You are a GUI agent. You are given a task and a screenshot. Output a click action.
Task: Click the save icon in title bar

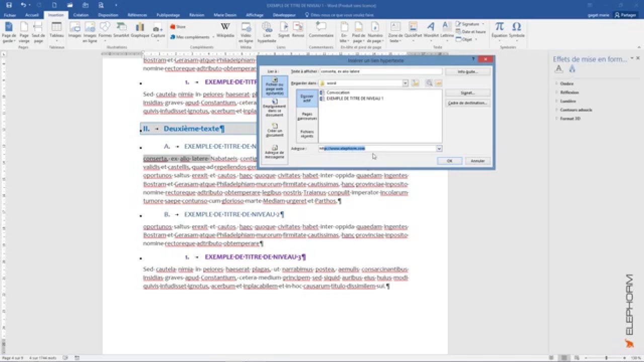(x=9, y=5)
